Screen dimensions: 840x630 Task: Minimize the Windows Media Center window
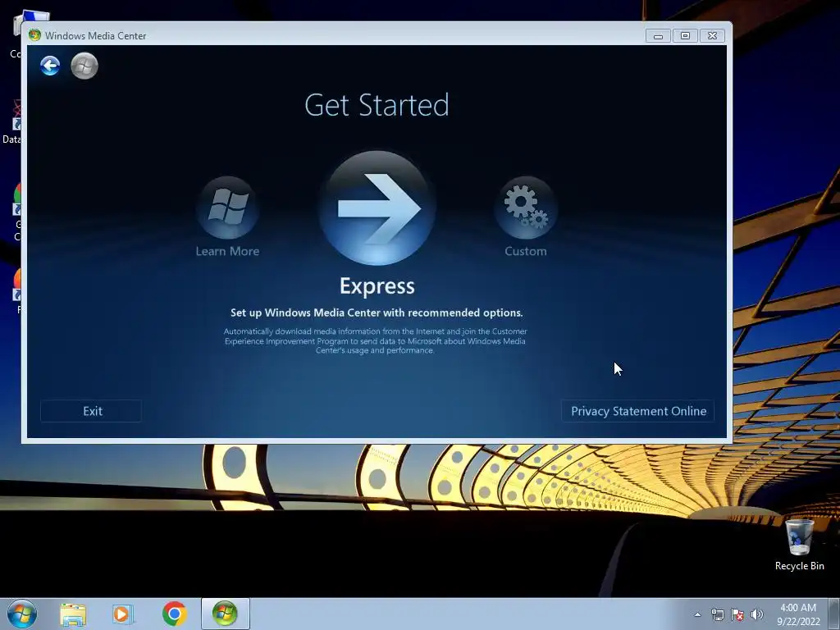coord(659,36)
